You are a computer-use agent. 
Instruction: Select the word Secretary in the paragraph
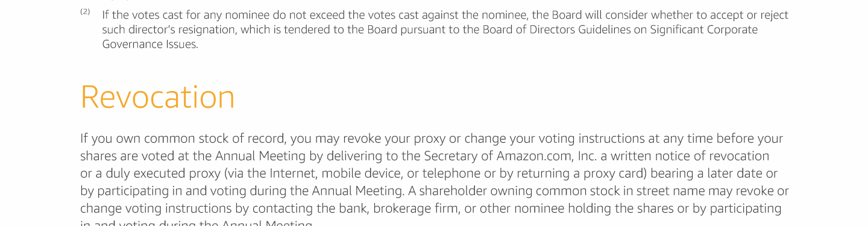click(450, 156)
